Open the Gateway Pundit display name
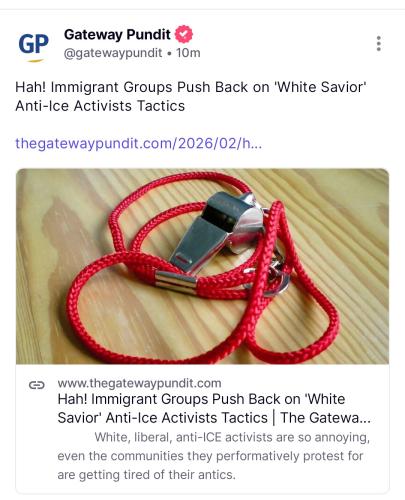Screen dimensions: 405x500 click(x=117, y=34)
